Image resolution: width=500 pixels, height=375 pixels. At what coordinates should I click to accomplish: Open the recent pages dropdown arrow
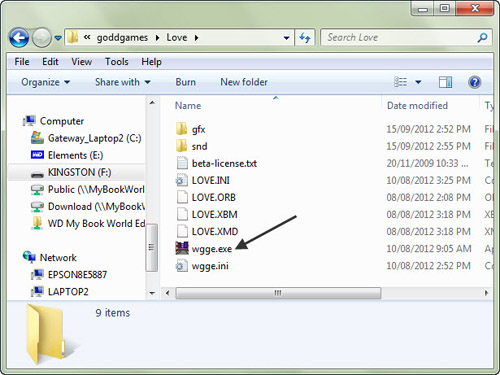tap(58, 38)
